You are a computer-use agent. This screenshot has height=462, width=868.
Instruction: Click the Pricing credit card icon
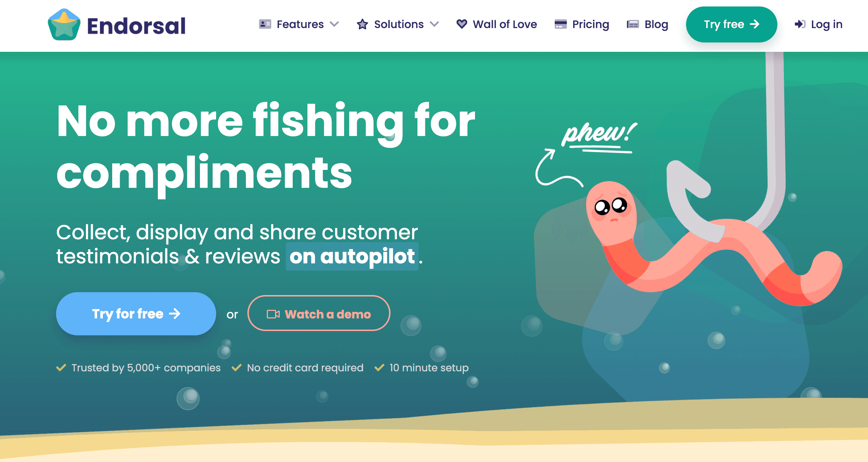click(561, 24)
